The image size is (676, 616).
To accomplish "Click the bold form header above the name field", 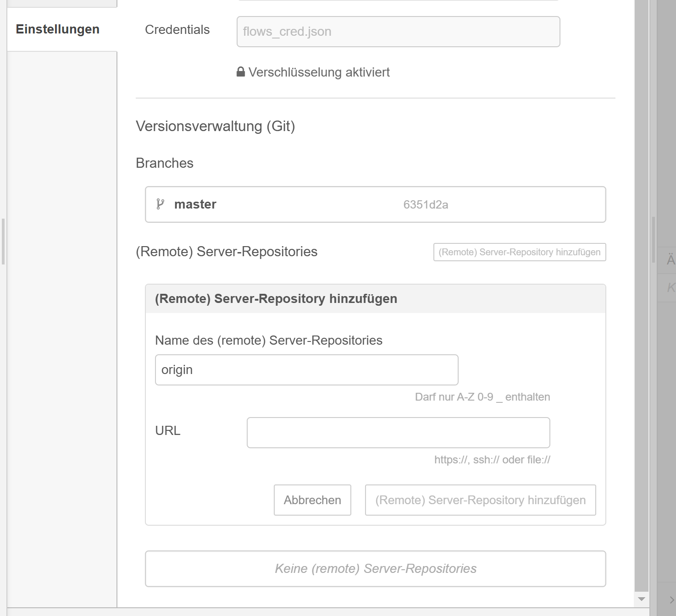I will click(276, 299).
